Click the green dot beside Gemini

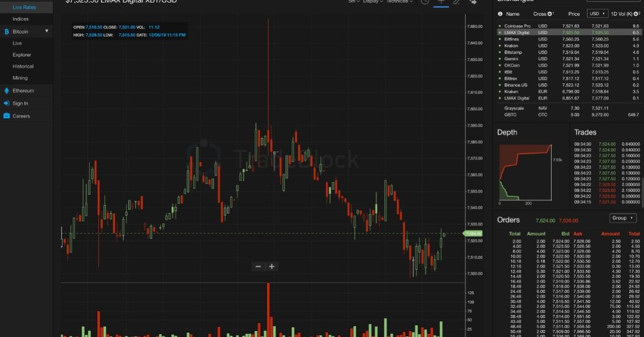tap(500, 58)
